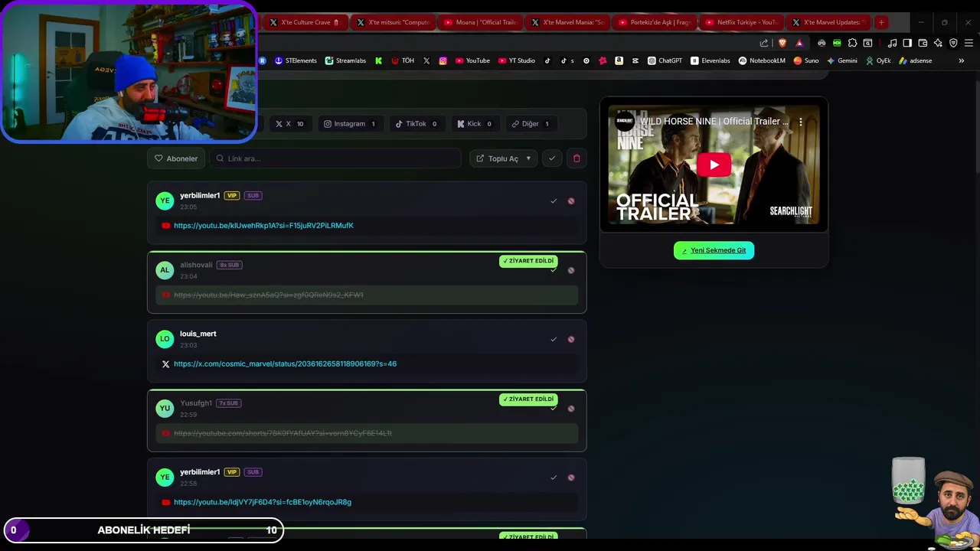980x551 pixels.
Task: Switch to X'te Marvel Mania tab
Action: click(567, 22)
